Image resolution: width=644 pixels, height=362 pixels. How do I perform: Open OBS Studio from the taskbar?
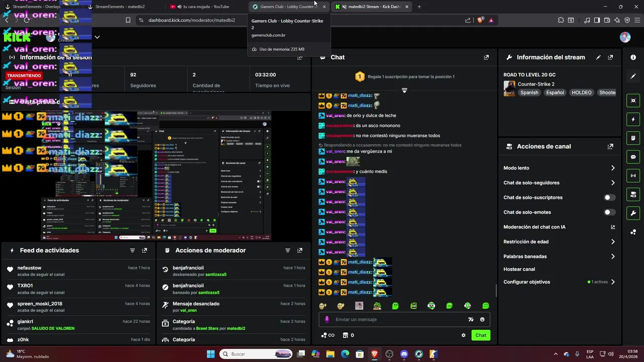(x=389, y=354)
